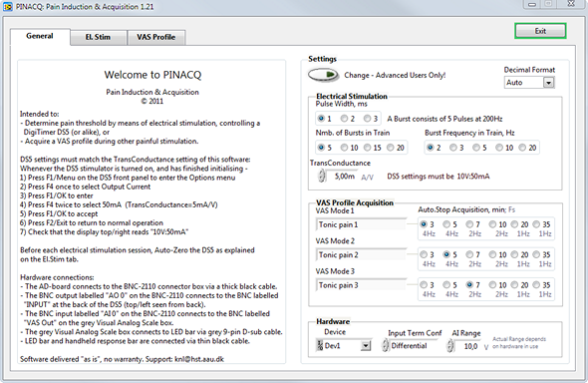The image size is (588, 383).
Task: Open the Decimal Format dropdown
Action: coord(548,83)
